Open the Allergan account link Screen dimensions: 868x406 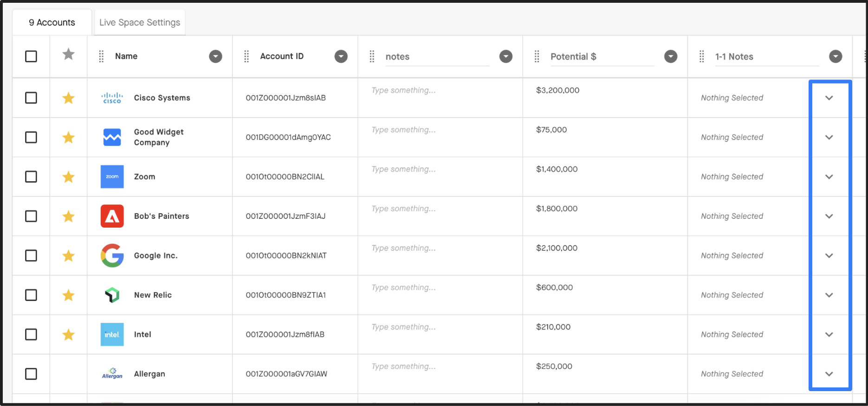(149, 374)
